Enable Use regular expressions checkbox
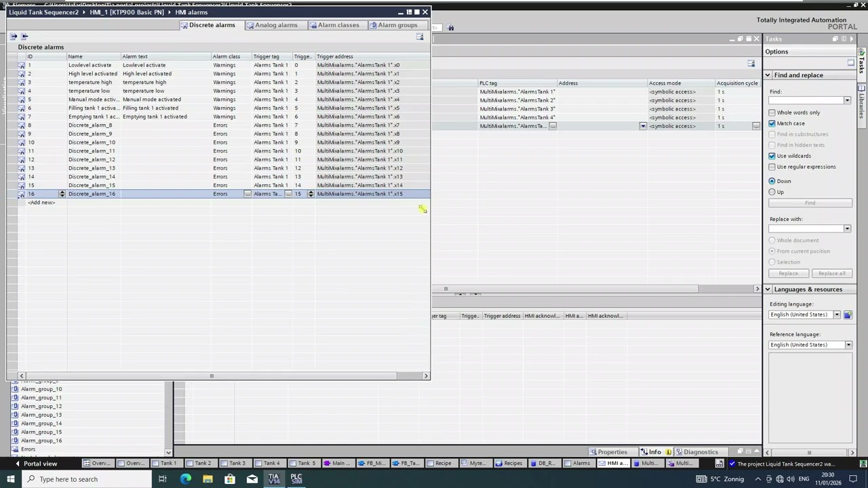The height and width of the screenshot is (488, 868). [x=772, y=167]
